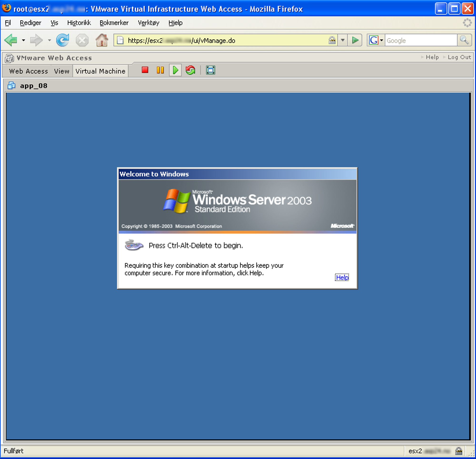
Task: Click the Firefox page refresh button
Action: click(63, 40)
